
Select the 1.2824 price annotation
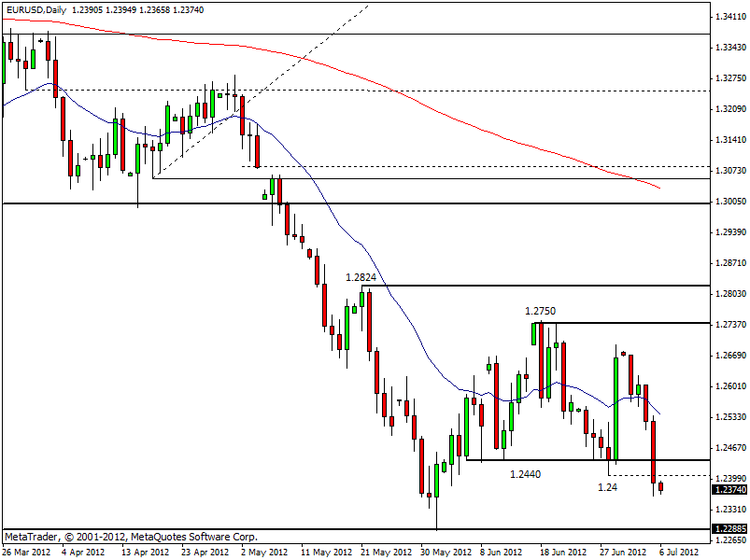tap(362, 277)
